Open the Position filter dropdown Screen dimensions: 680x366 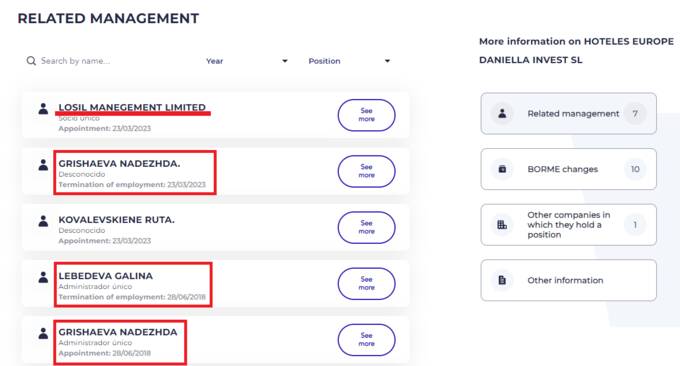(350, 61)
